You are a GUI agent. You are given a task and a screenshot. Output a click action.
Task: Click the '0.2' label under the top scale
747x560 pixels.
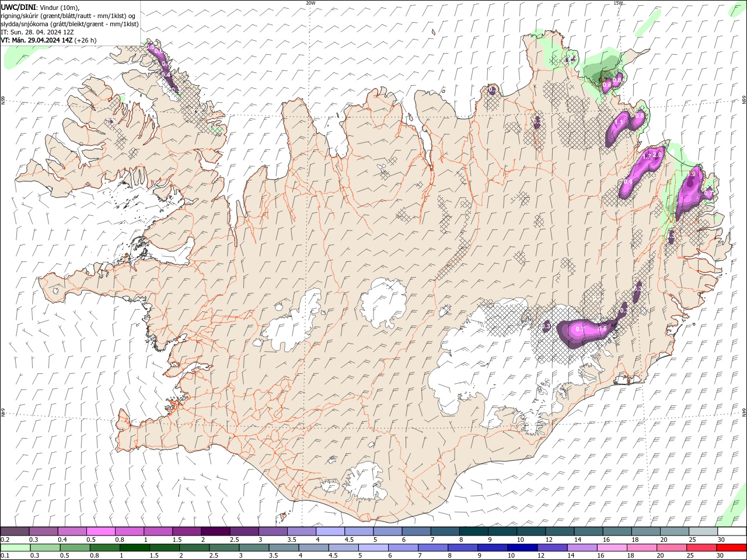point(5,540)
